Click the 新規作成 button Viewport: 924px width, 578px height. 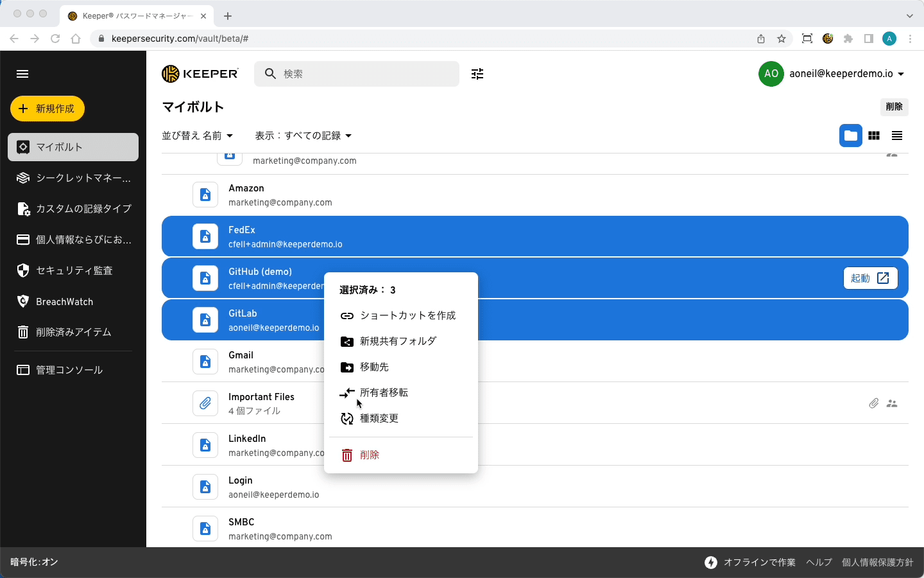pos(47,109)
